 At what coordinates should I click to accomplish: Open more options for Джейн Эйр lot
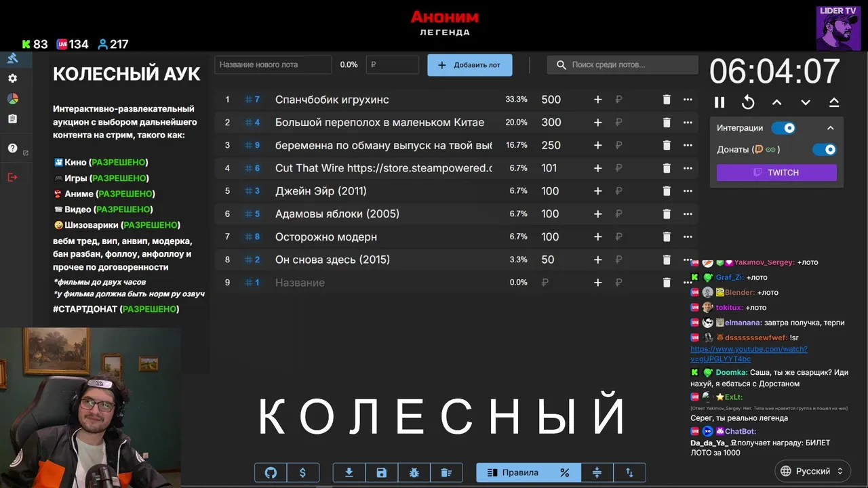click(688, 191)
